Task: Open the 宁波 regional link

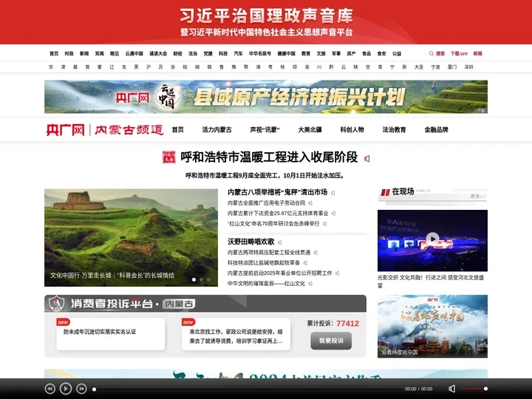Action: coord(436,67)
